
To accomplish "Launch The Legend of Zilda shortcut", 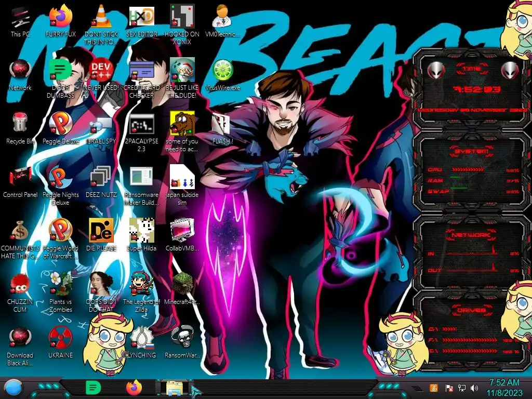I will click(x=141, y=293).
